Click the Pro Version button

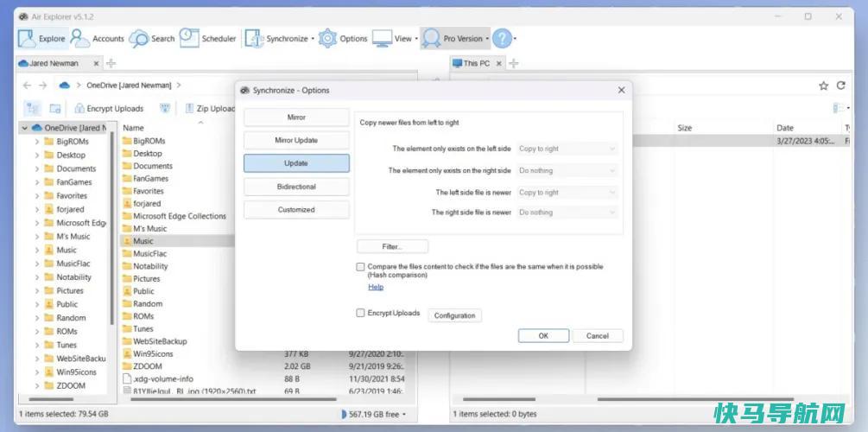[x=454, y=38]
